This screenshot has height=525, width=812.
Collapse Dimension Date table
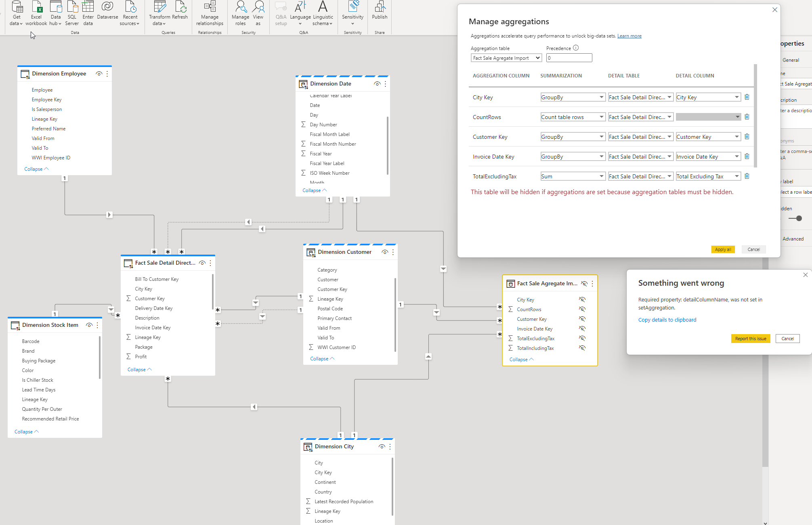pyautogui.click(x=315, y=190)
